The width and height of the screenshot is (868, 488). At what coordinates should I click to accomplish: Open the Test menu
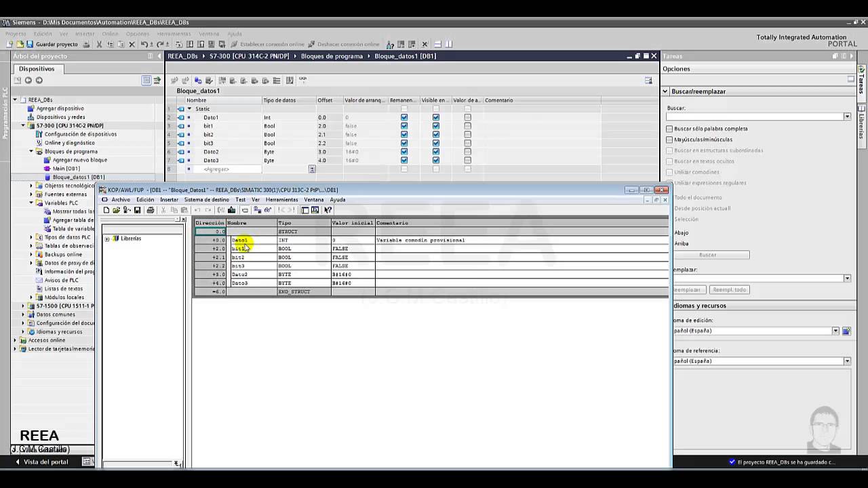240,200
